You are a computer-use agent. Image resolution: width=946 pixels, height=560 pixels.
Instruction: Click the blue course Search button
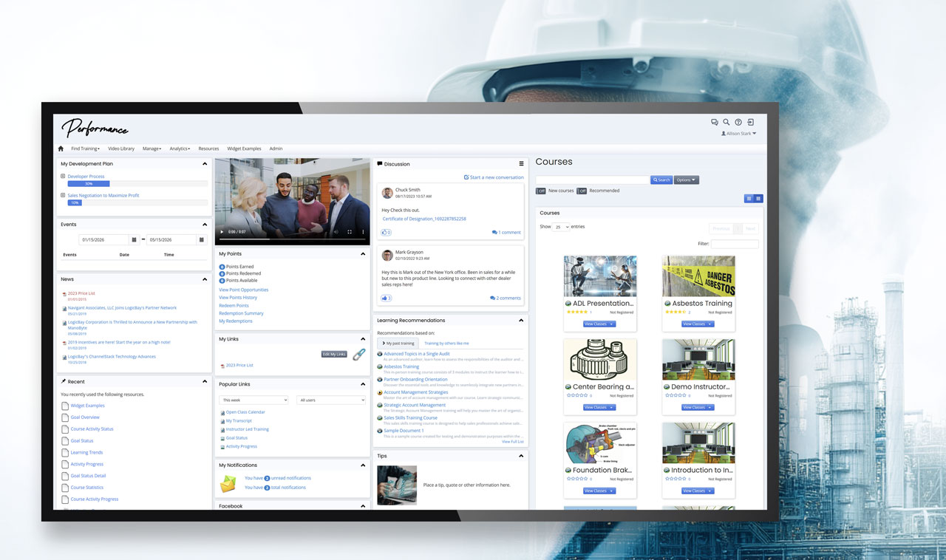click(x=661, y=180)
